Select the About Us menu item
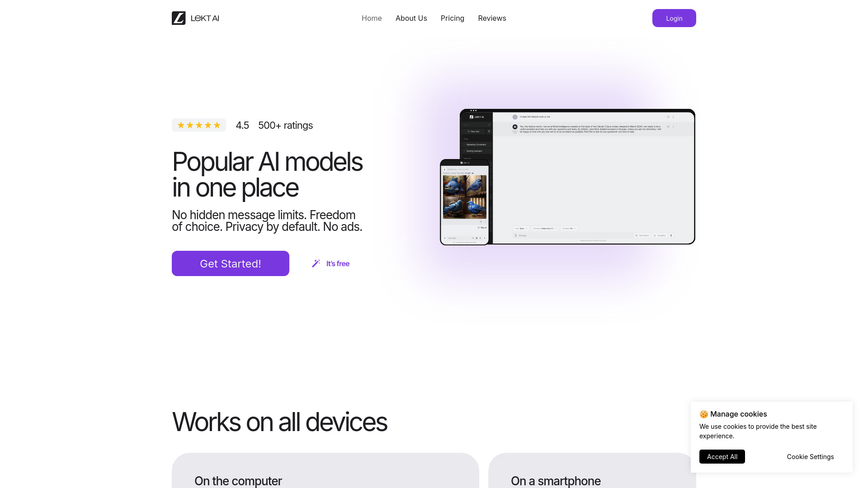 click(411, 18)
